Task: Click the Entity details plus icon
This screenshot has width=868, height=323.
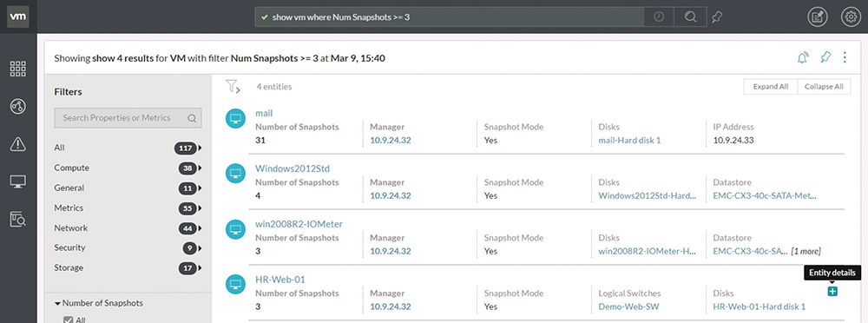Action: coord(832,291)
